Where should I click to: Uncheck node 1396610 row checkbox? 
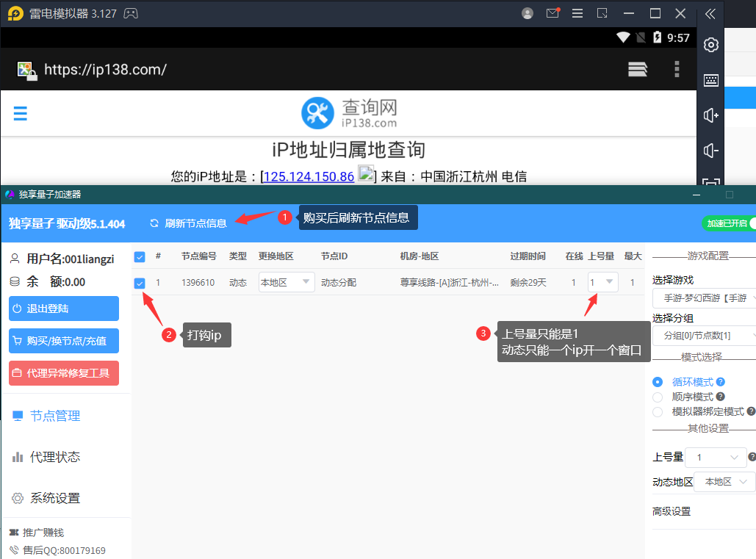click(x=140, y=283)
